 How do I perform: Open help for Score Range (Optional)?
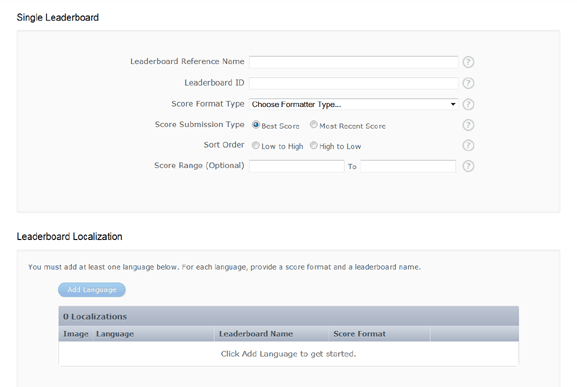point(468,166)
